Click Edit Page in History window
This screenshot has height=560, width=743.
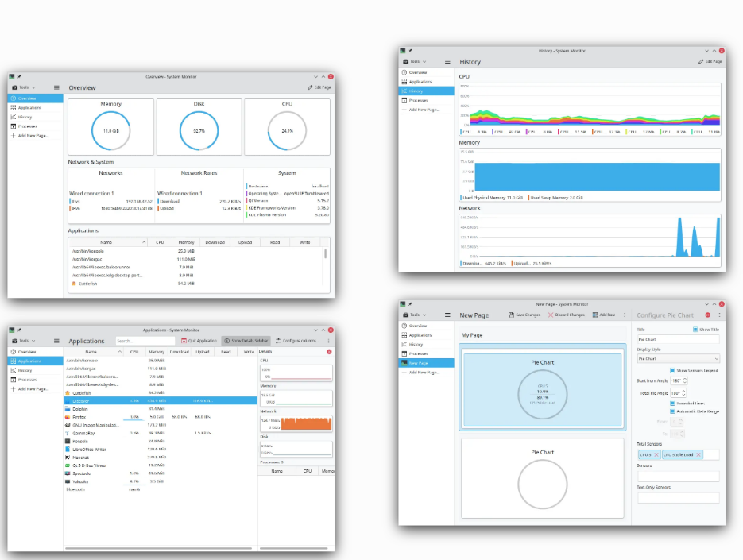click(x=710, y=61)
